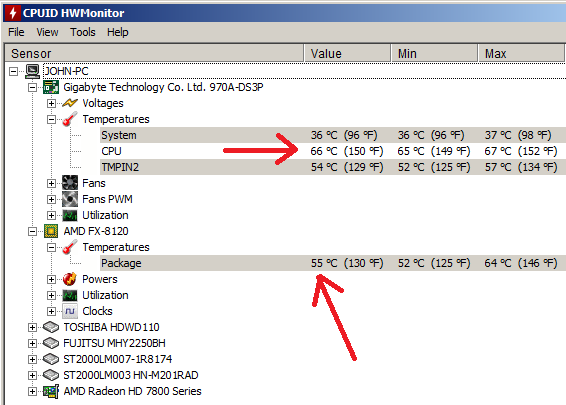Click the ST2000LM003 HN-M201RAD drive icon

click(51, 375)
